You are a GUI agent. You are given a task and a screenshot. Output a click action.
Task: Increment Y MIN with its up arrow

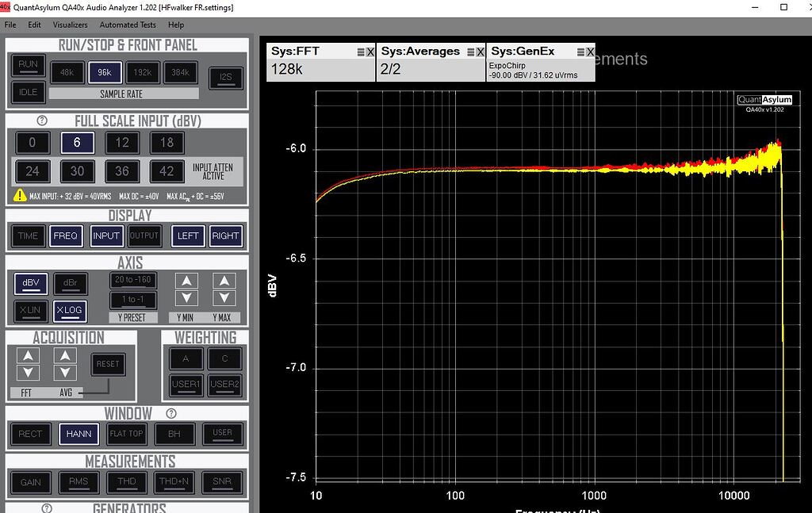(186, 280)
